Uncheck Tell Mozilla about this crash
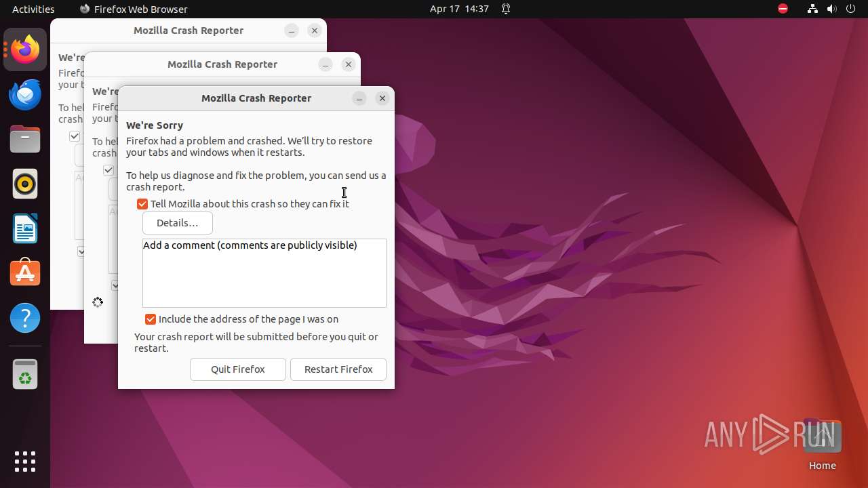 pyautogui.click(x=142, y=204)
